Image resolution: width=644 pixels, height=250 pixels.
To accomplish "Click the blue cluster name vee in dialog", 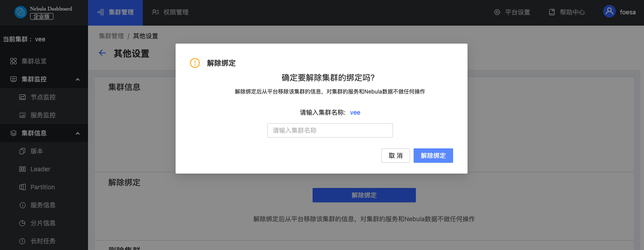I will (x=355, y=112).
